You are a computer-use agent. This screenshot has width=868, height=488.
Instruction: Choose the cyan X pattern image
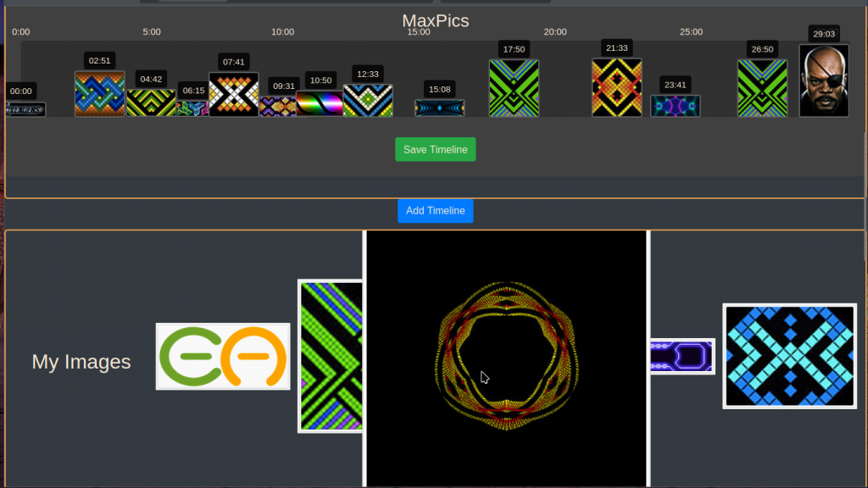(x=789, y=357)
